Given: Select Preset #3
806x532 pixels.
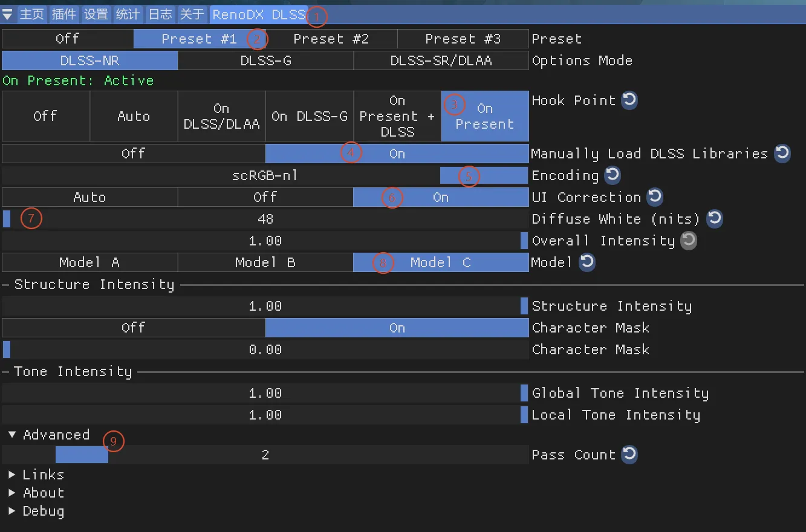Looking at the screenshot, I should click(463, 39).
